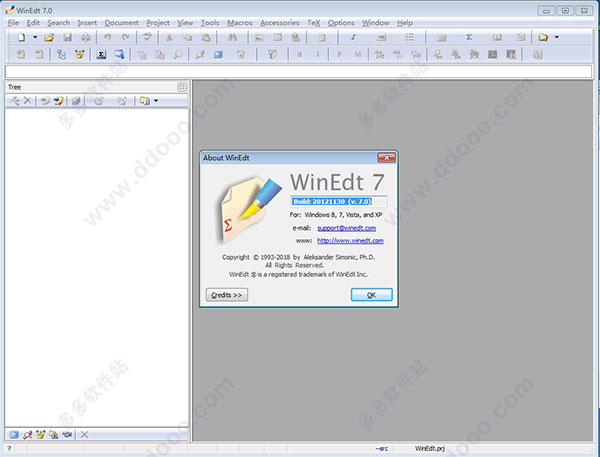The image size is (600, 457).
Task: Open the Tools menu
Action: (210, 23)
